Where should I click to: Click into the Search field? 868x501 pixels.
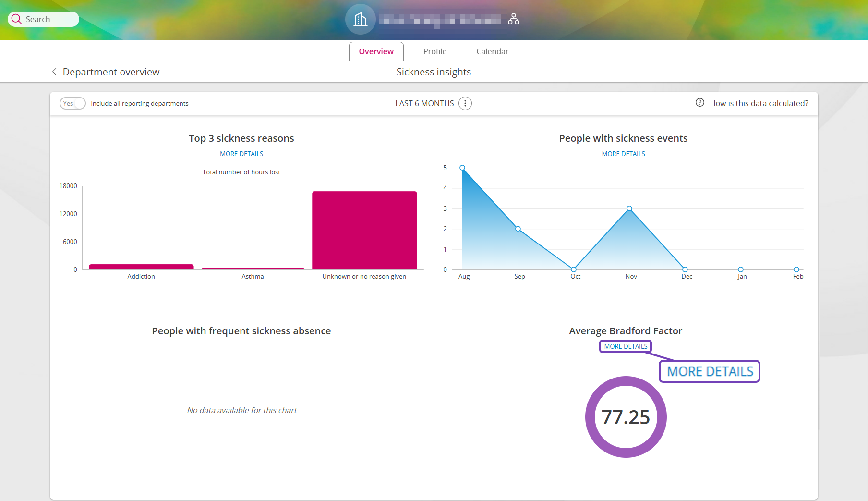[48, 19]
